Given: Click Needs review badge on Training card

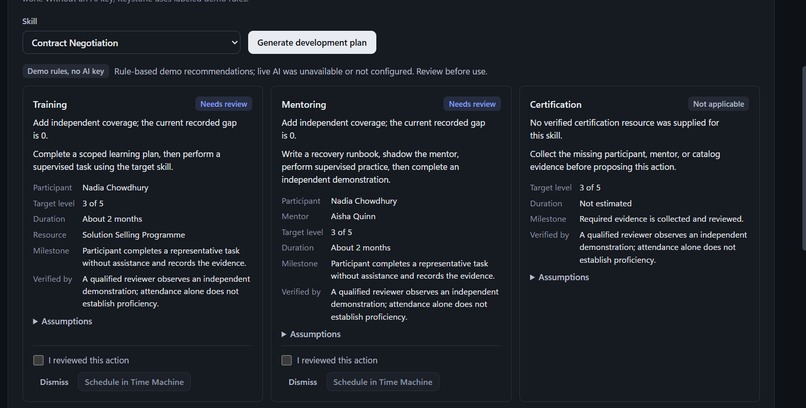Looking at the screenshot, I should [224, 104].
